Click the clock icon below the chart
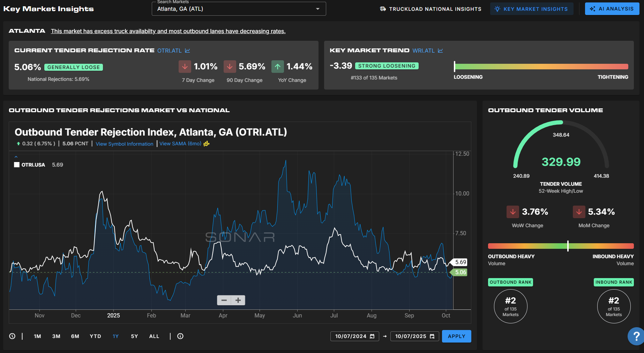644x353 pixels. tap(12, 336)
